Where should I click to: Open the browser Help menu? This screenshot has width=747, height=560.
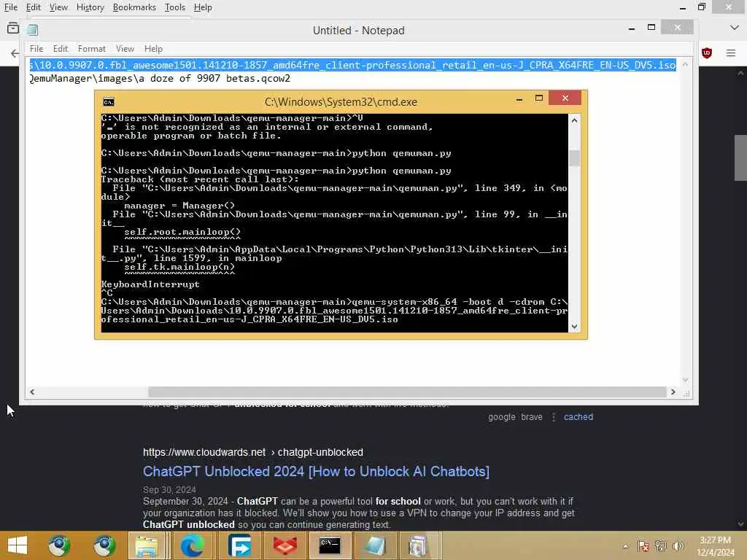click(x=203, y=7)
